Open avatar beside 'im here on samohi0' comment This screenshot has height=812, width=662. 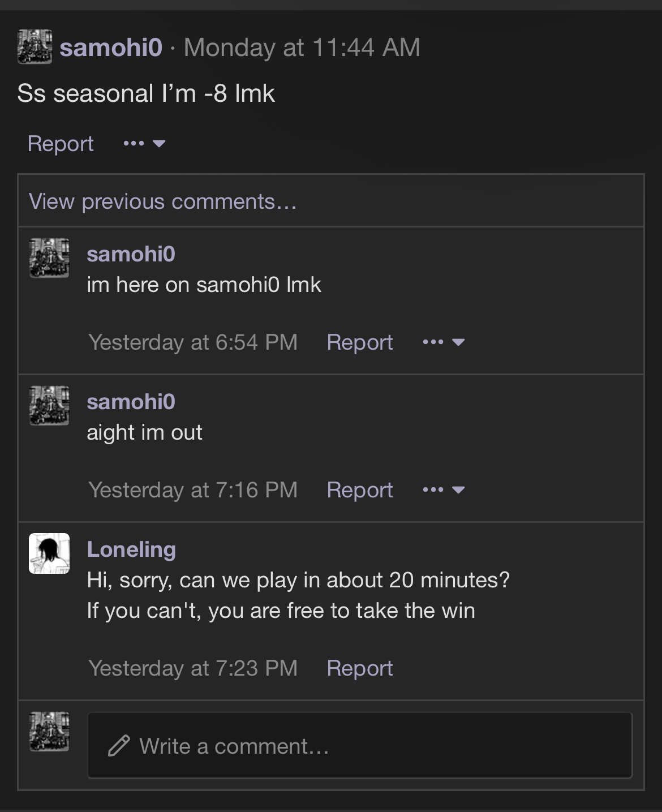coord(49,258)
